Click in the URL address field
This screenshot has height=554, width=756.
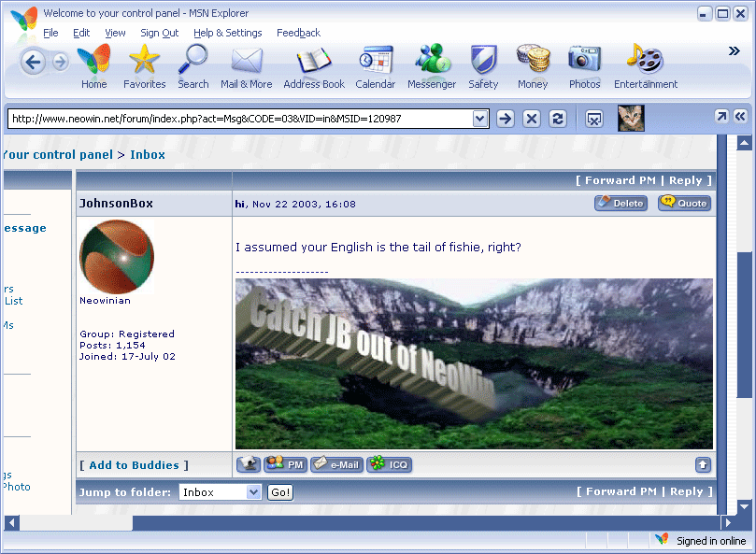coord(240,119)
